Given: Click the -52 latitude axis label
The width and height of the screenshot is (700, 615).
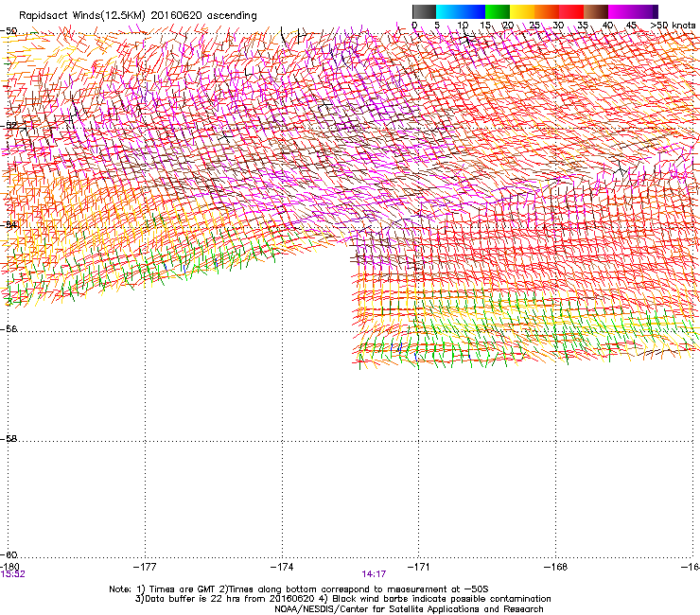Looking at the screenshot, I should point(9,126).
